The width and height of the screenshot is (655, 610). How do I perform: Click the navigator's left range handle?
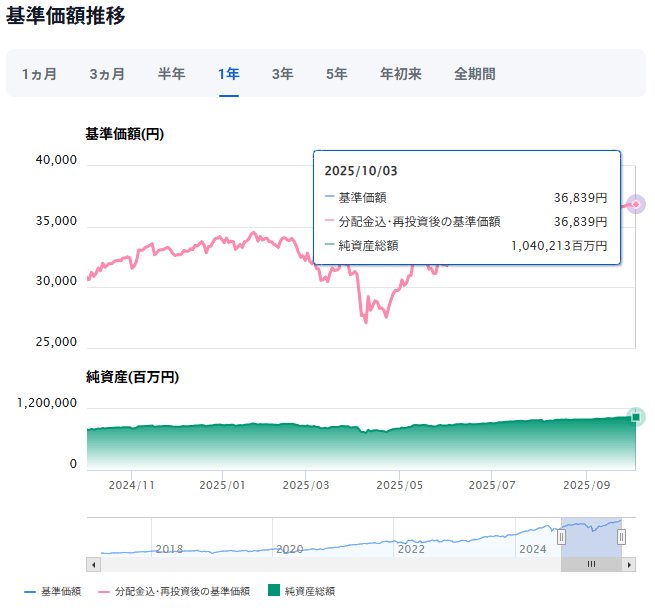[x=561, y=537]
